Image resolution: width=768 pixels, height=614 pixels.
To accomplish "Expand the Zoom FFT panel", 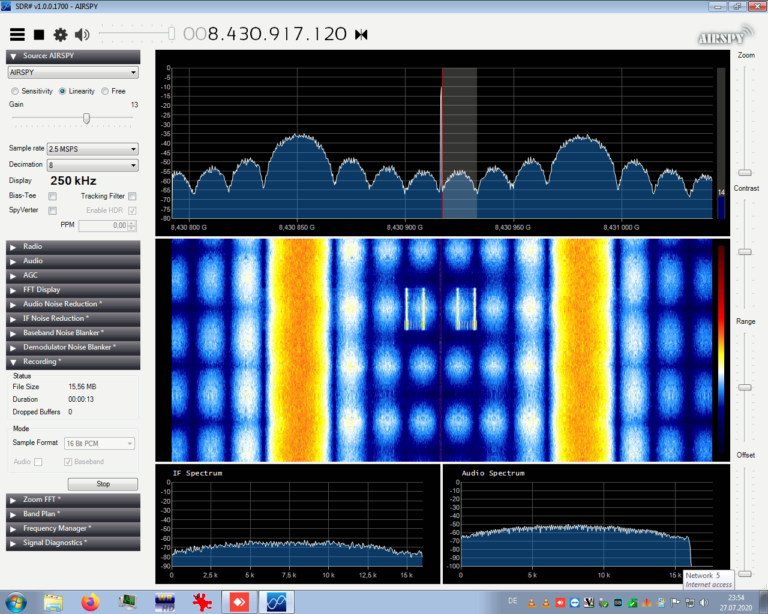I will coord(73,500).
